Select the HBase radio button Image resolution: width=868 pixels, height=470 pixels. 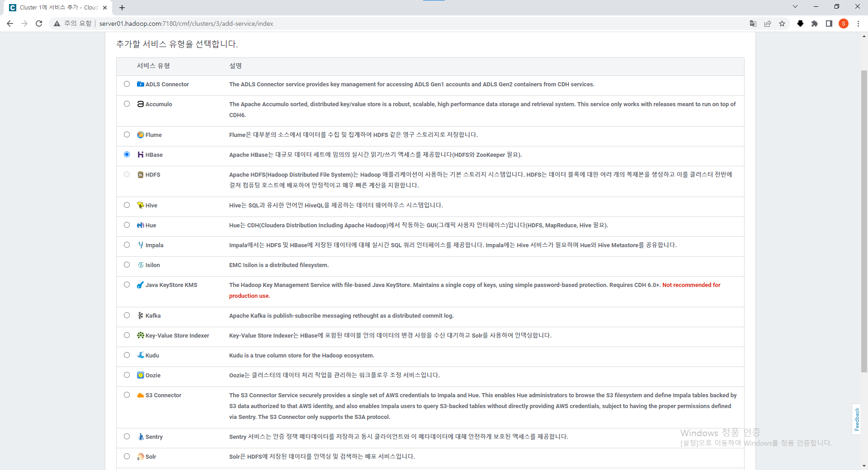coord(127,155)
